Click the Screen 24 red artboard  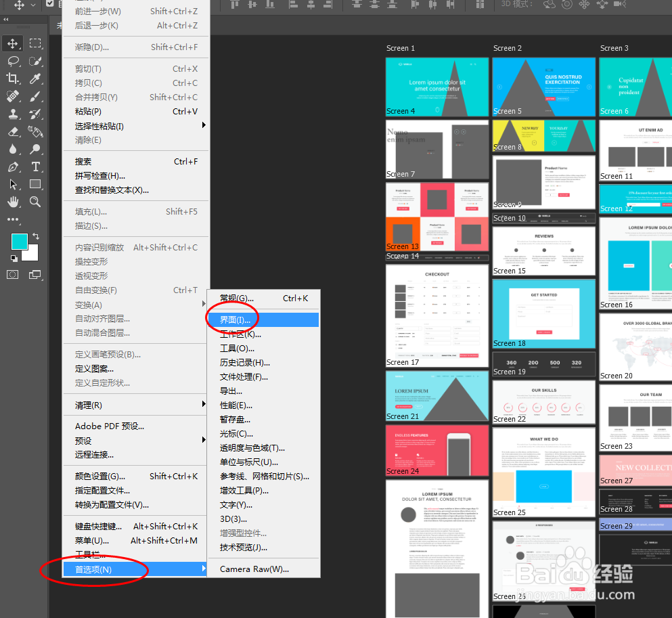coord(437,450)
